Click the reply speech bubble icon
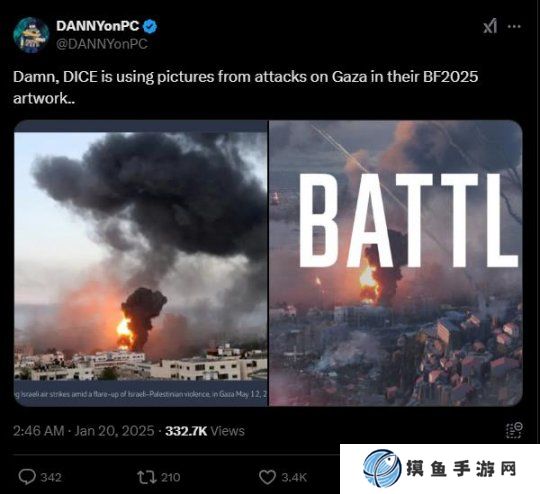Screen dimensions: 540x494 coord(27,477)
